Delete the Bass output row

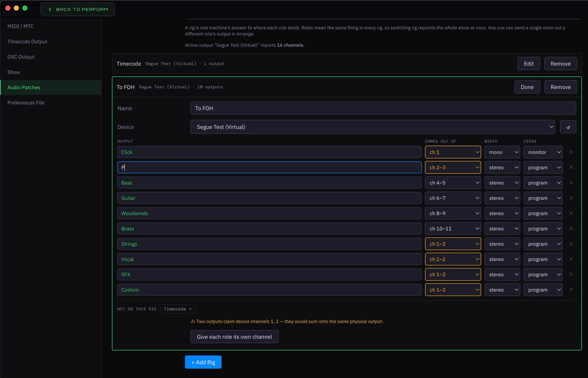tap(571, 183)
